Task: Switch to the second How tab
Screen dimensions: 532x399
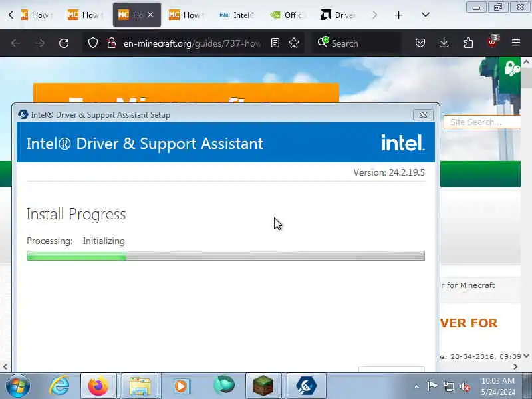Action: coord(85,15)
